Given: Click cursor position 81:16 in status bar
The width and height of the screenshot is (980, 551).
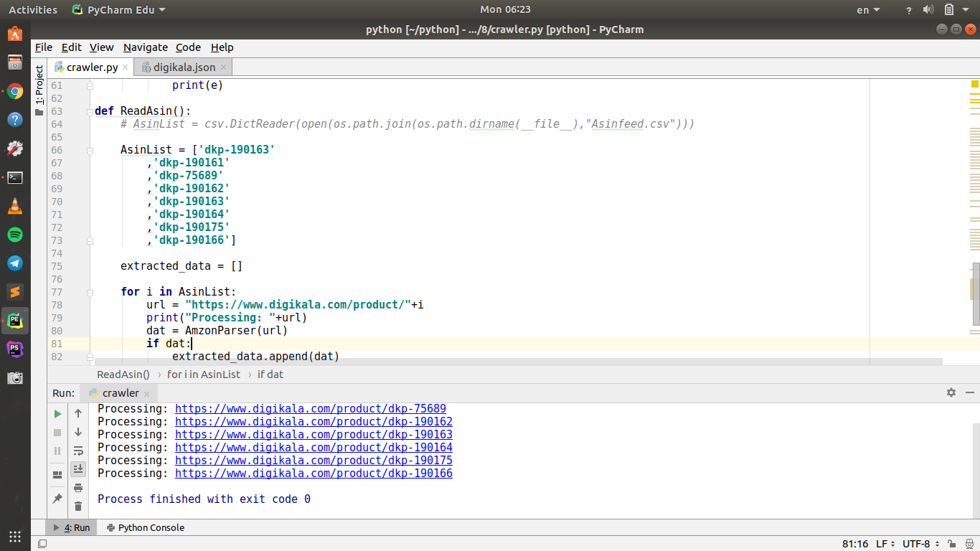Looking at the screenshot, I should (855, 544).
